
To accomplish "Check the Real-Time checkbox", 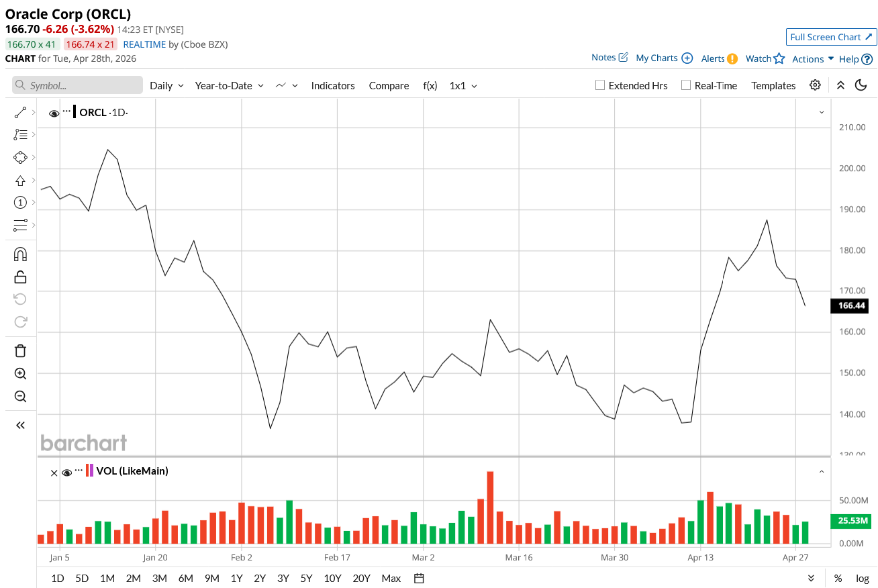I will (685, 85).
